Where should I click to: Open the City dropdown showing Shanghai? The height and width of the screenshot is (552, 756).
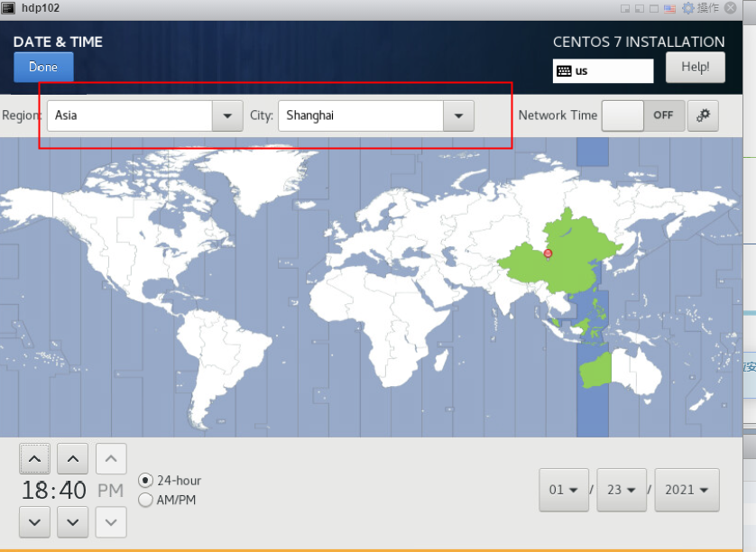[458, 115]
